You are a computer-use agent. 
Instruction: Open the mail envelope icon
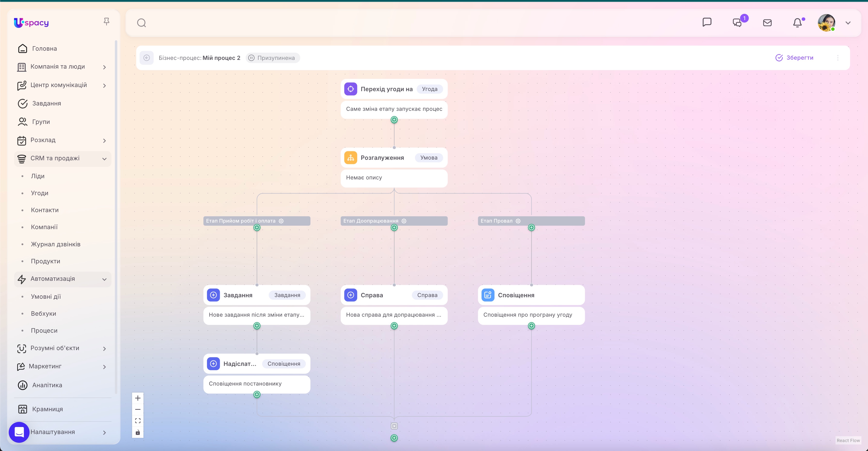point(767,23)
